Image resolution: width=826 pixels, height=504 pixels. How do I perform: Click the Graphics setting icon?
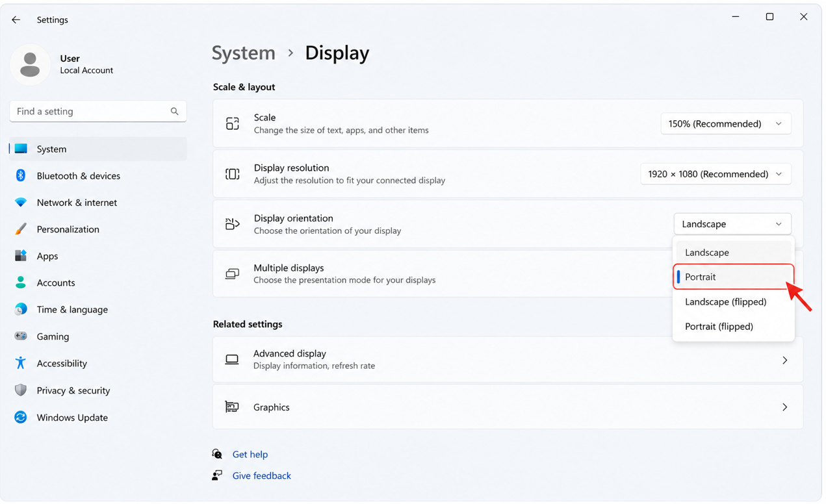pyautogui.click(x=232, y=407)
